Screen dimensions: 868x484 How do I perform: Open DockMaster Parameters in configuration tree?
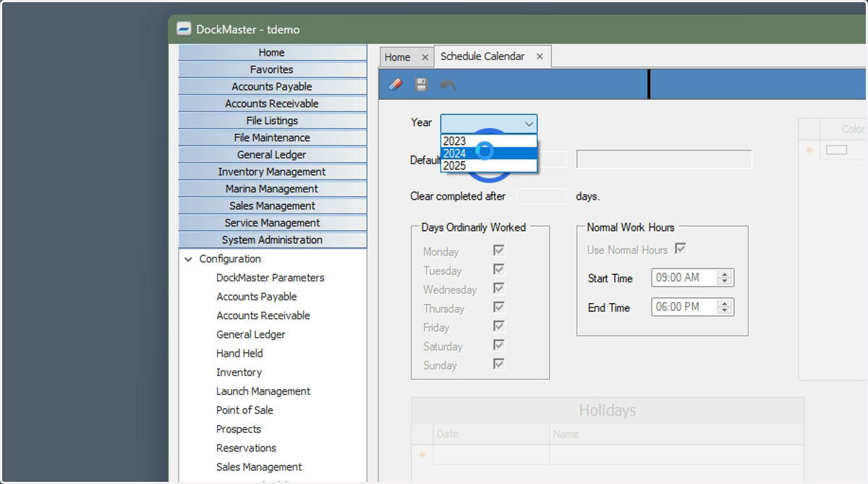coord(271,278)
